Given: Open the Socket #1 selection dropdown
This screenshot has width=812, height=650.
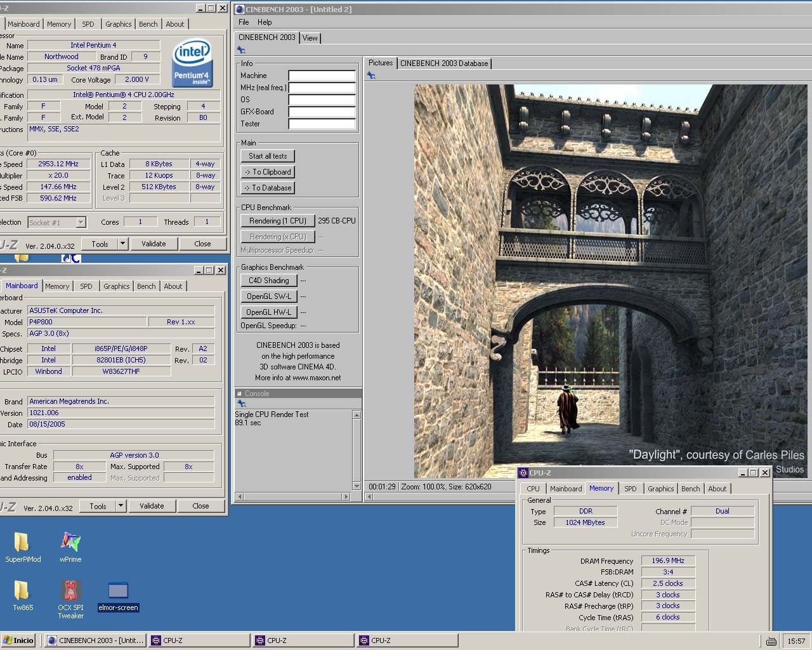Looking at the screenshot, I should (x=81, y=222).
